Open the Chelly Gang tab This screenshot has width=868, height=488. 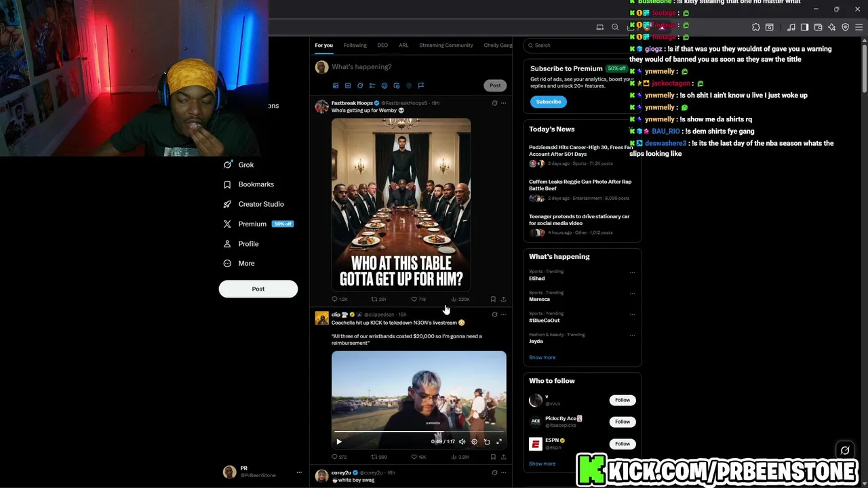[498, 45]
